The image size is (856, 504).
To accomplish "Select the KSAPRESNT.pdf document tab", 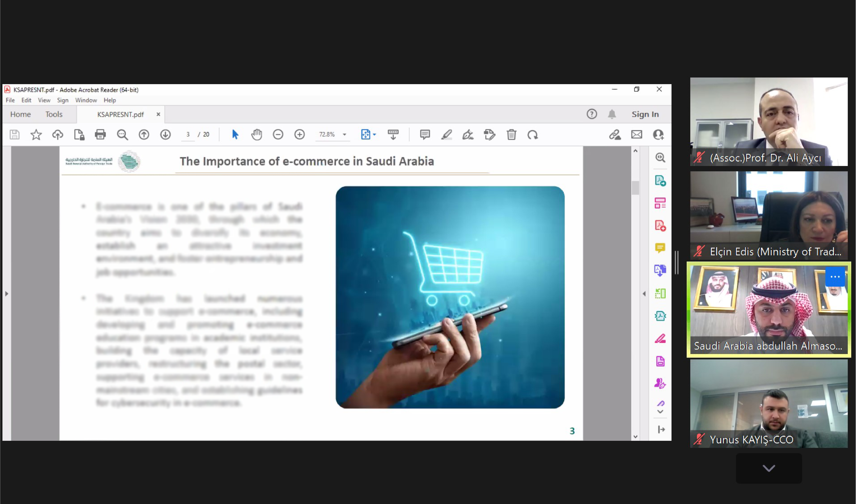I will (x=120, y=114).
